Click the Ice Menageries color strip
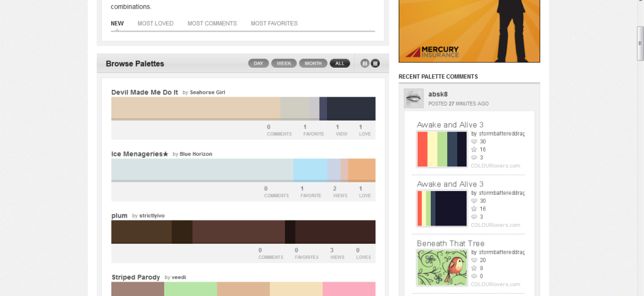Image resolution: width=644 pixels, height=296 pixels. pyautogui.click(x=243, y=170)
